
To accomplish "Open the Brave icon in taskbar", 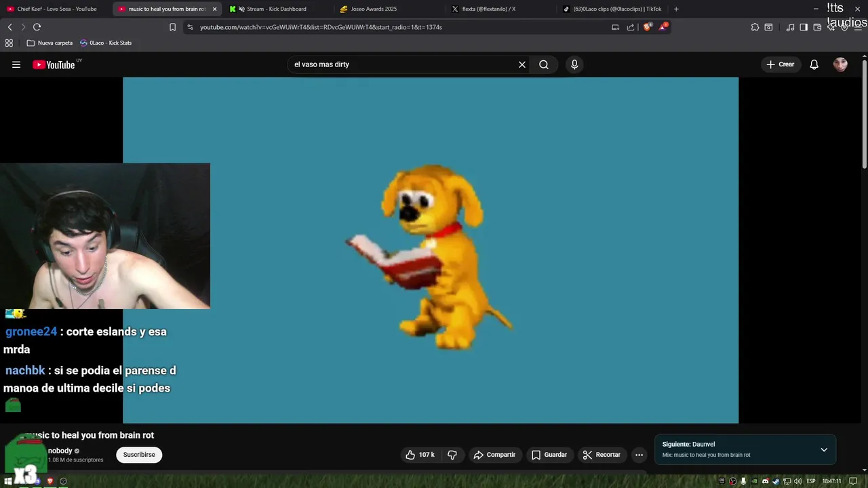I will [50, 481].
